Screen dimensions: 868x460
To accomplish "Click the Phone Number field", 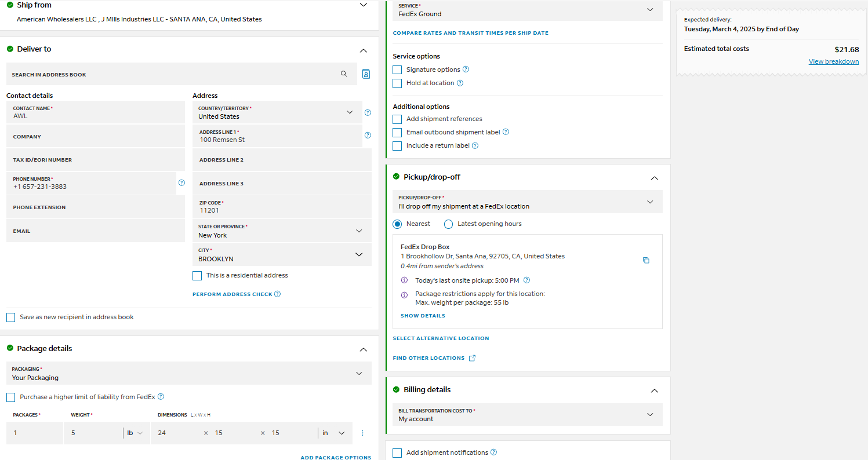I will coord(92,183).
